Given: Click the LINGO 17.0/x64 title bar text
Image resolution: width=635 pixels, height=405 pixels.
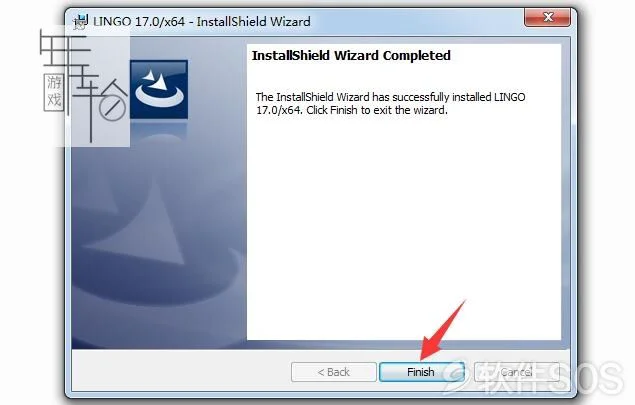Looking at the screenshot, I should [202, 21].
